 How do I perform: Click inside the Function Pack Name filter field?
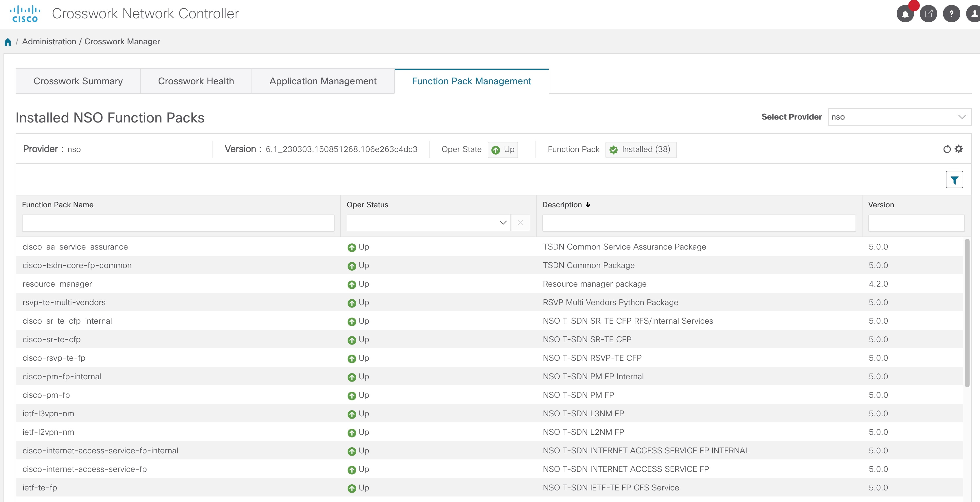[177, 223]
